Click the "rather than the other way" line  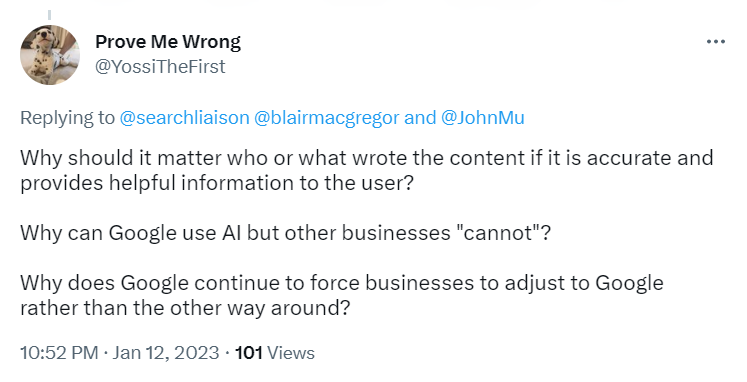[185, 308]
